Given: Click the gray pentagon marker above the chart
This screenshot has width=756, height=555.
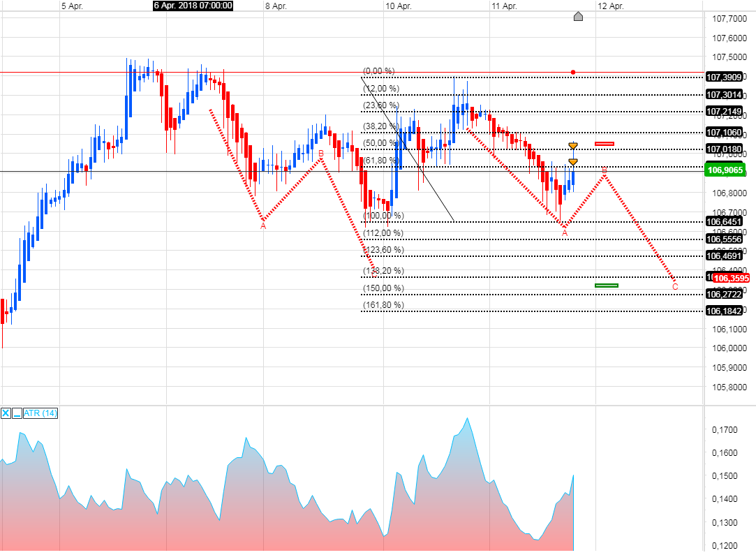Looking at the screenshot, I should point(578,17).
